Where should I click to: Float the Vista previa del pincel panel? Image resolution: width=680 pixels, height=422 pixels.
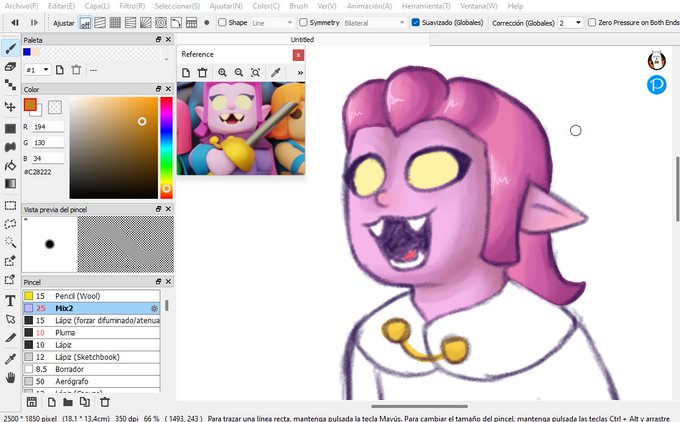click(158, 209)
